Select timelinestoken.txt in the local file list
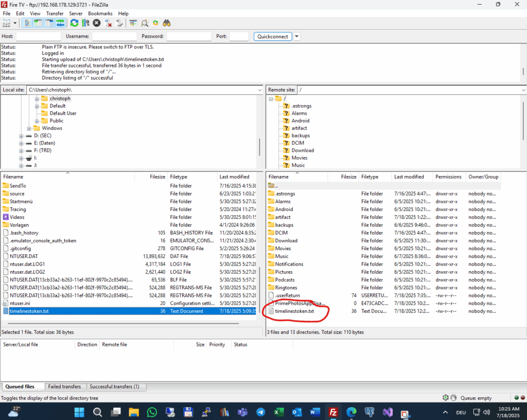Screen dimensions: 527x420 [129, 311]
